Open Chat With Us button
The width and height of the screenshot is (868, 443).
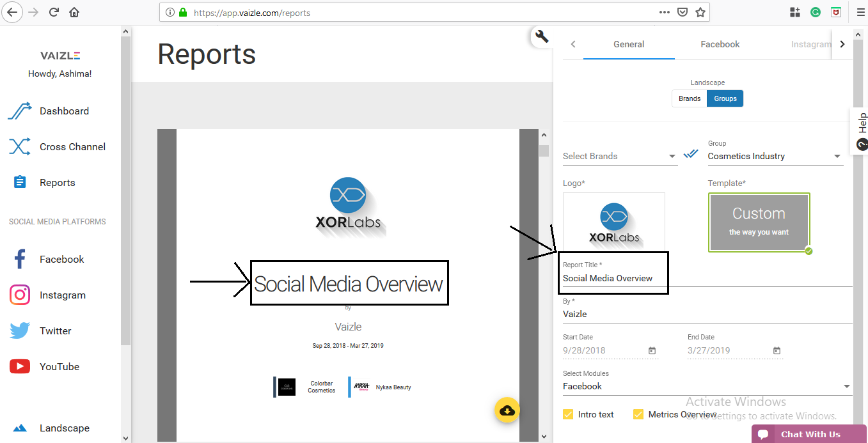[x=809, y=434]
